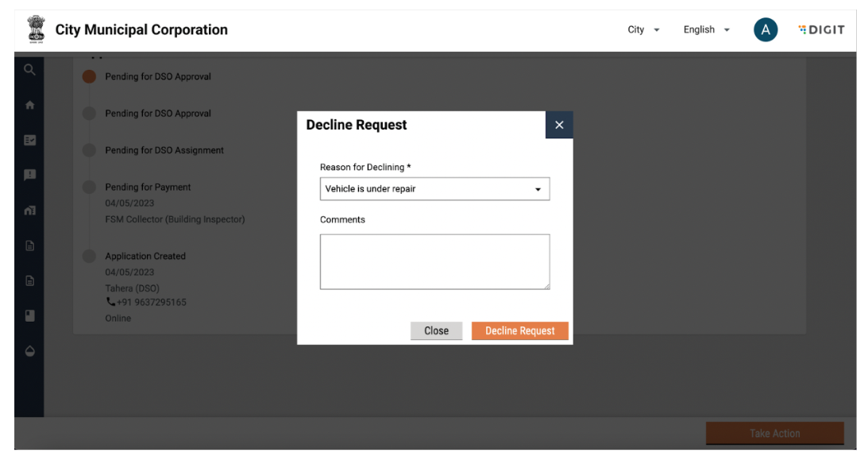The width and height of the screenshot is (868, 460).
Task: Click the search icon in the sidebar
Action: pos(29,70)
